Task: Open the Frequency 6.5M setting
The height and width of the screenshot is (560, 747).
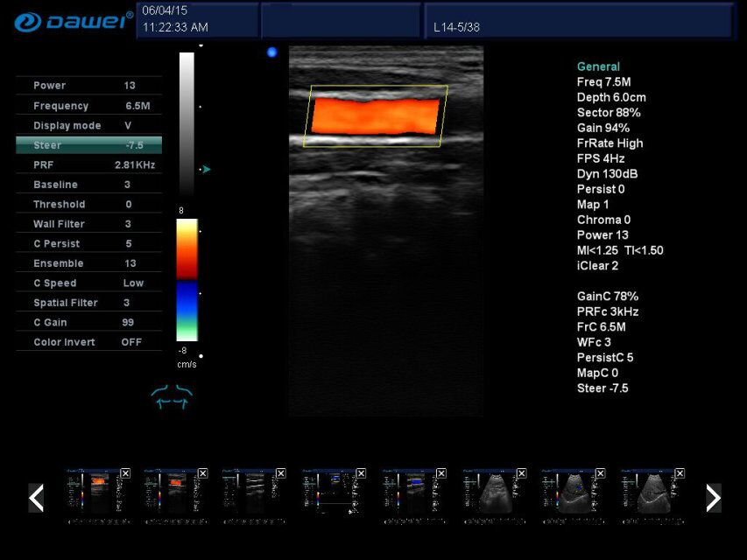Action: (x=88, y=105)
